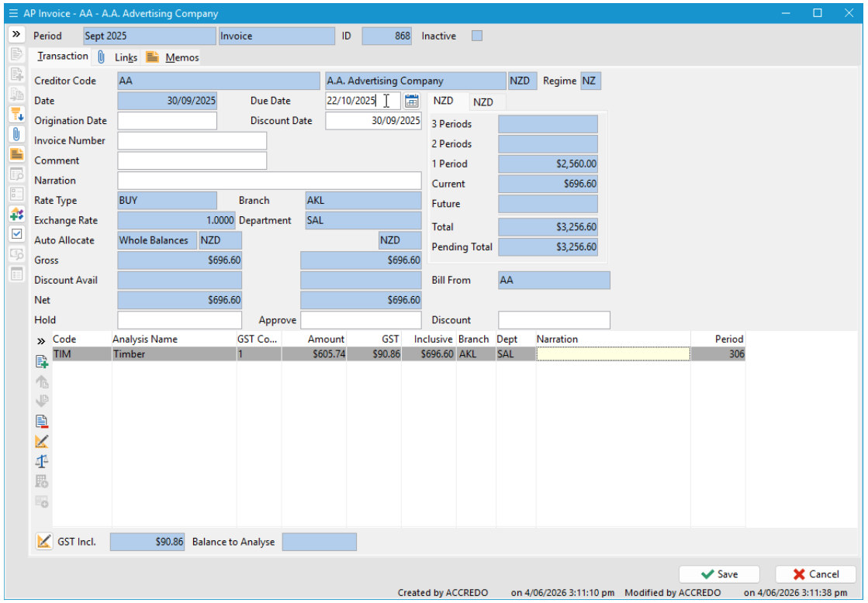Click the ID field showing 868
Image resolution: width=868 pixels, height=603 pixels.
[386, 36]
